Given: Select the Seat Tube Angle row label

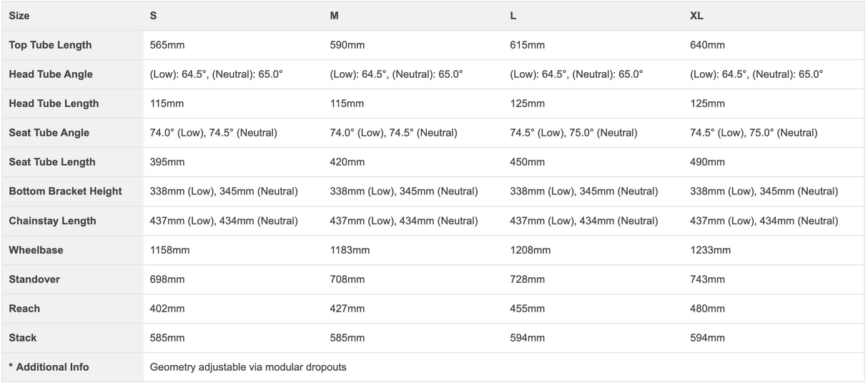Looking at the screenshot, I should coord(49,133).
